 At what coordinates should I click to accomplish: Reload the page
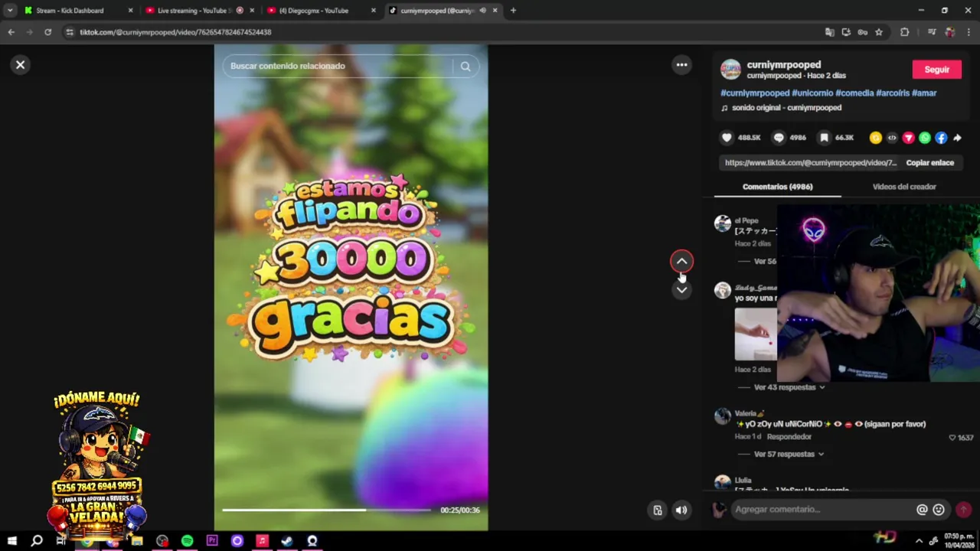pyautogui.click(x=47, y=32)
